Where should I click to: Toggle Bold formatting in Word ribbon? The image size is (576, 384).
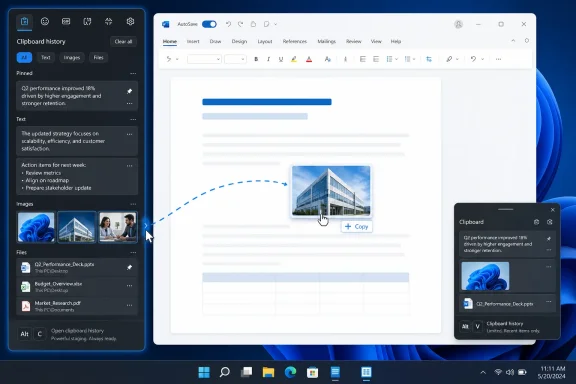pos(256,59)
